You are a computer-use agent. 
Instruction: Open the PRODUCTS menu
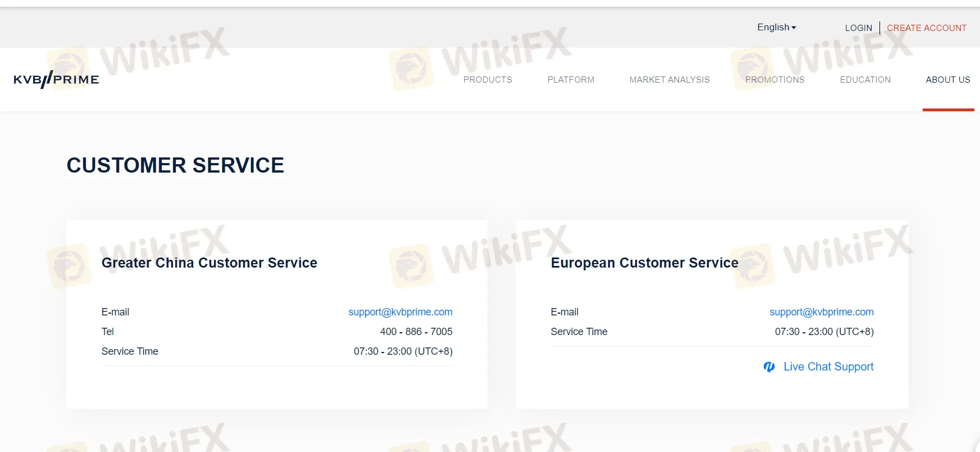coord(487,80)
